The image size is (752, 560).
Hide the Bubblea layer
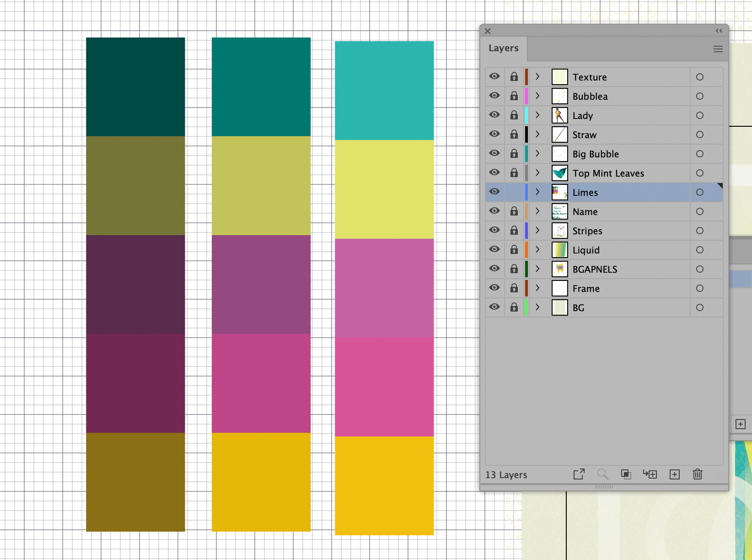tap(494, 96)
